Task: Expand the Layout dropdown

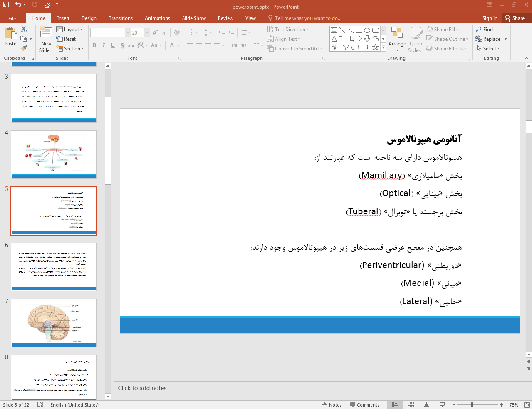Action: point(70,30)
